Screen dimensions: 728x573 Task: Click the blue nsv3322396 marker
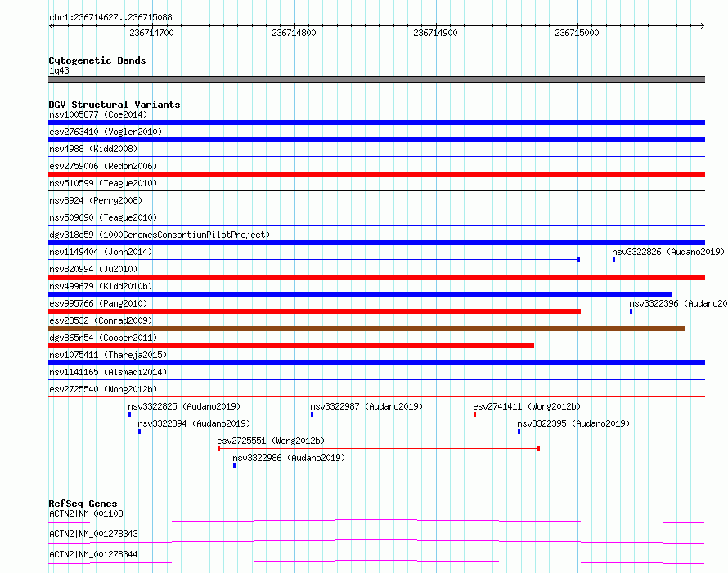pyautogui.click(x=631, y=311)
